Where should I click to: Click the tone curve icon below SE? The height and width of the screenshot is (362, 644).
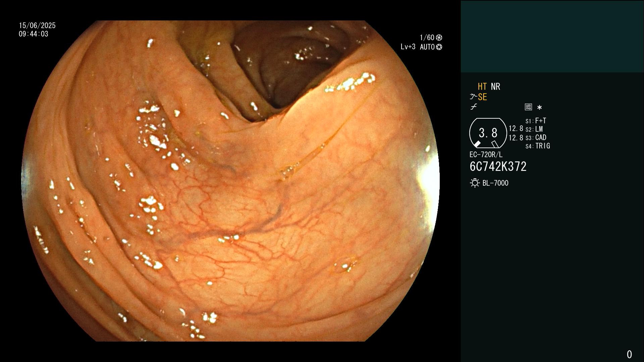click(474, 107)
